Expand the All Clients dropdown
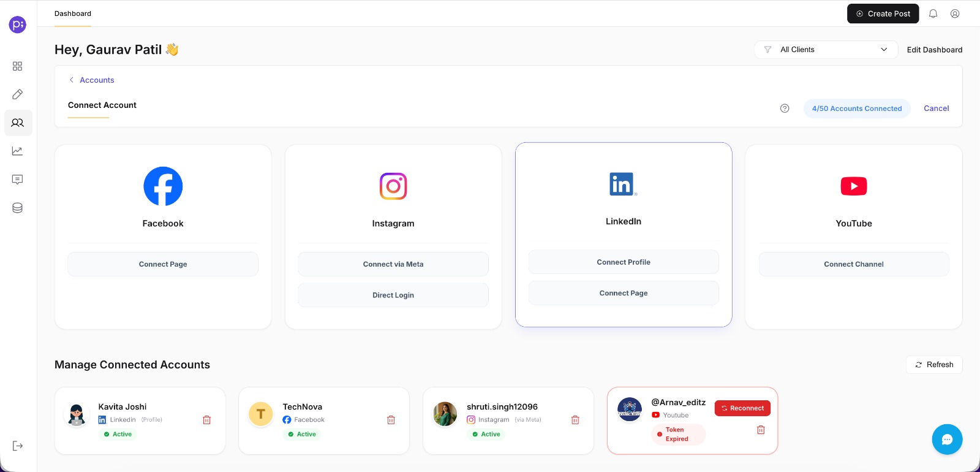Image resolution: width=980 pixels, height=472 pixels. point(826,50)
